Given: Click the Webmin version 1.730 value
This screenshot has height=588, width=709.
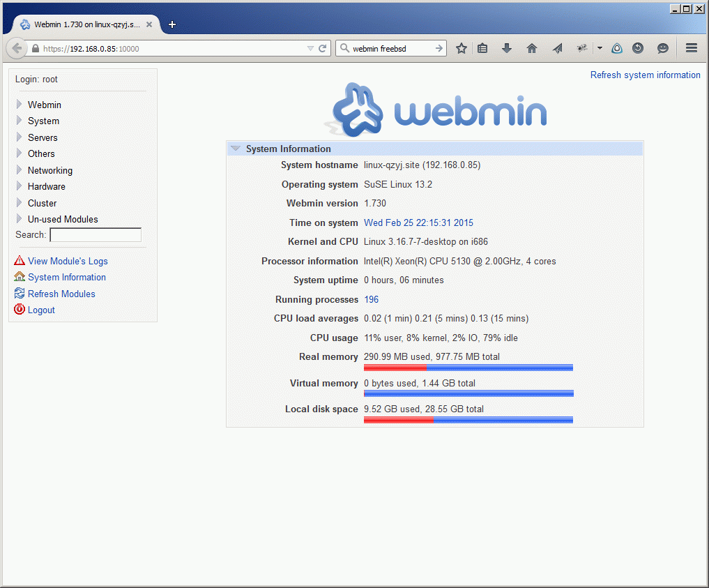Looking at the screenshot, I should coord(375,204).
